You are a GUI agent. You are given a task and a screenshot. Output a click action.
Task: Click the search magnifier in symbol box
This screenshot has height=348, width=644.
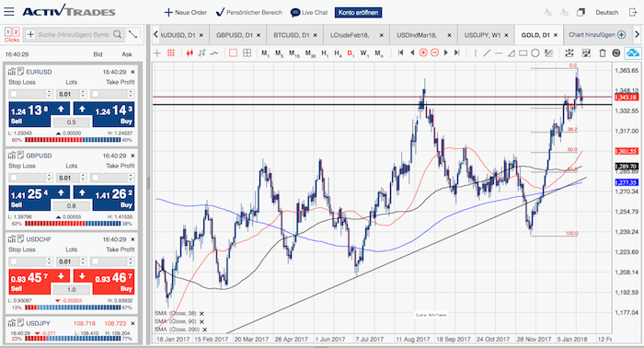tap(117, 34)
